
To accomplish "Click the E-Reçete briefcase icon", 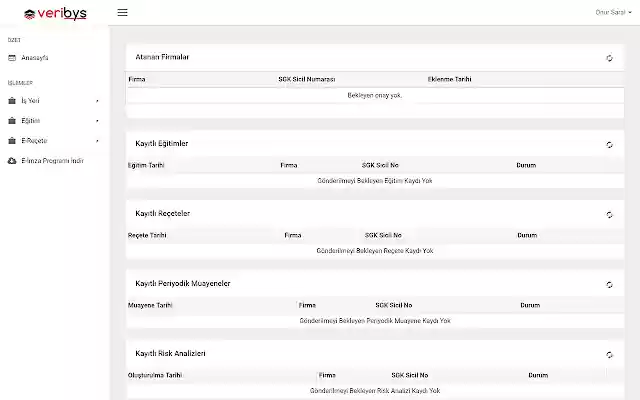I will [12, 140].
